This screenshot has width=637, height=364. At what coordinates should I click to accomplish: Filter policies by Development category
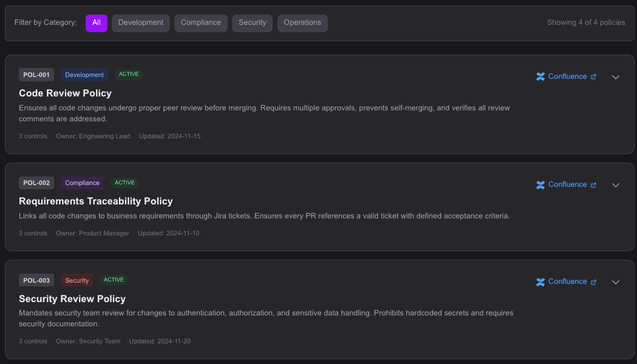(x=140, y=23)
